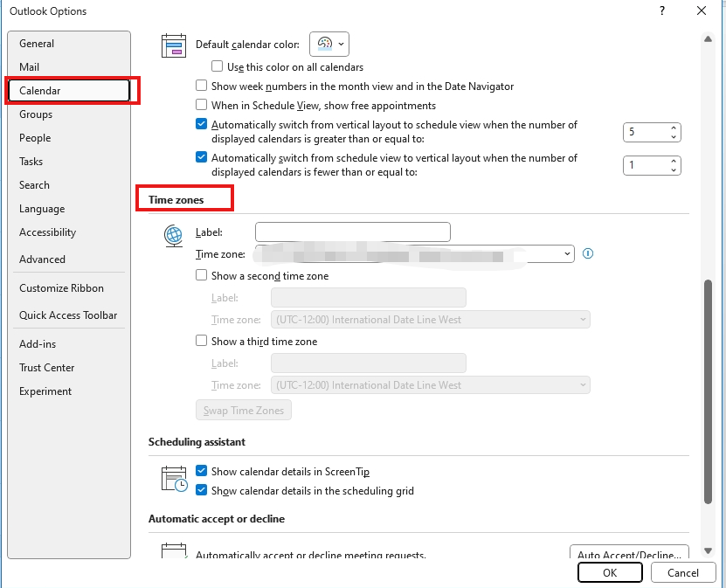
Task: Select the Calendar options category
Action: pyautogui.click(x=68, y=91)
